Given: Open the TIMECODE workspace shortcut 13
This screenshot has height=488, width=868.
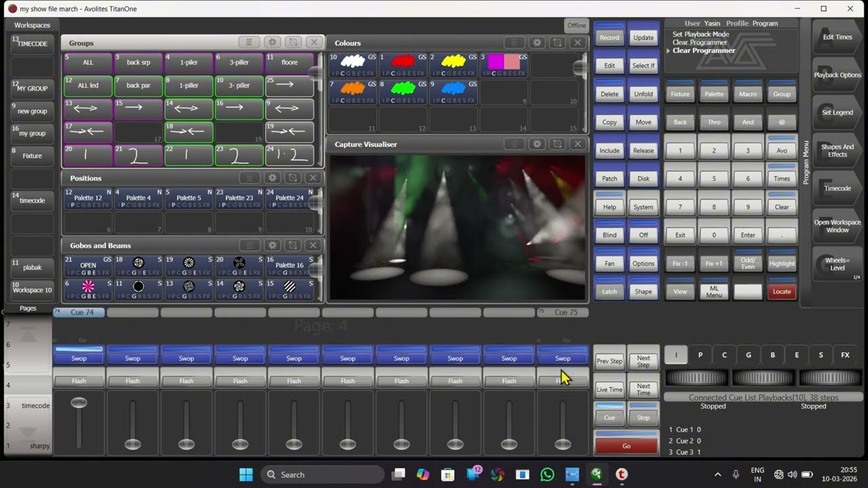Looking at the screenshot, I should [x=32, y=43].
